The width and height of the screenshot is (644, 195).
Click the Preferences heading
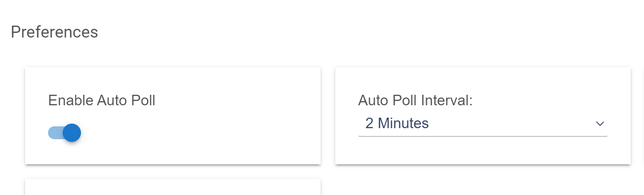[54, 32]
